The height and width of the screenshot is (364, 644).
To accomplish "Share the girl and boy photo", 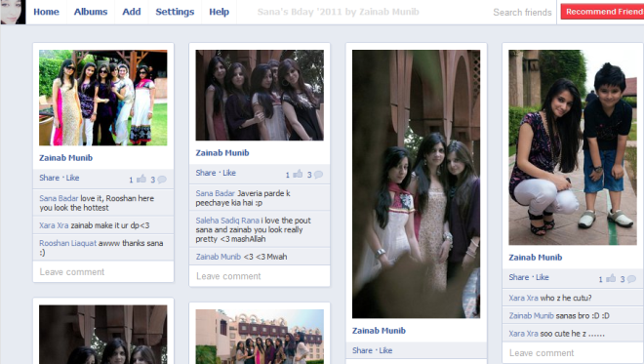I will (519, 277).
